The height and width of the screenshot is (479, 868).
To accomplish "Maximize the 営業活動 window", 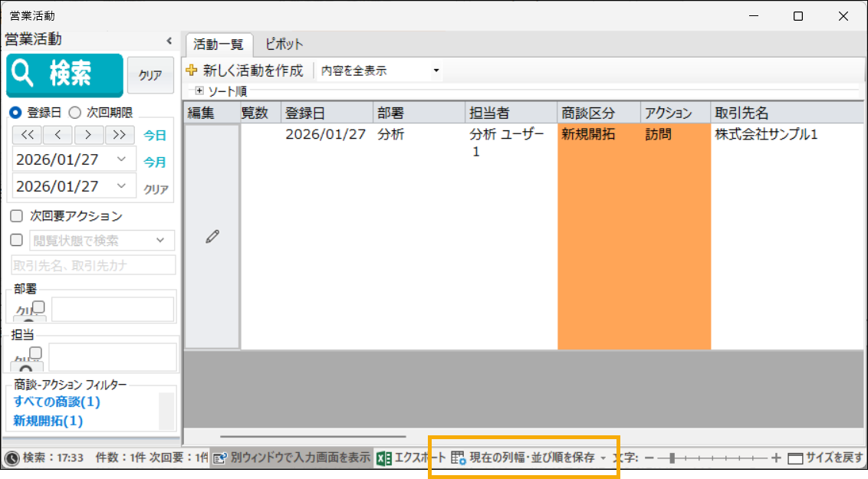I will tap(797, 16).
